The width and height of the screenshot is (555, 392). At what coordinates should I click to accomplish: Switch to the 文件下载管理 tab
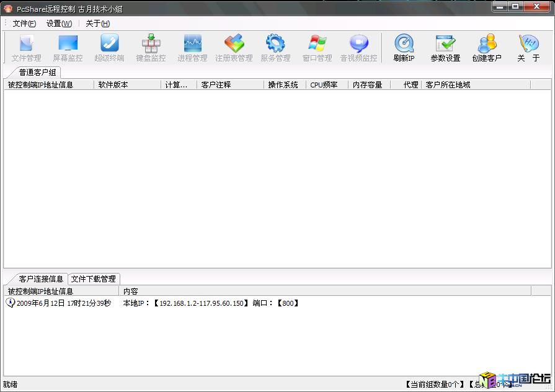(94, 279)
